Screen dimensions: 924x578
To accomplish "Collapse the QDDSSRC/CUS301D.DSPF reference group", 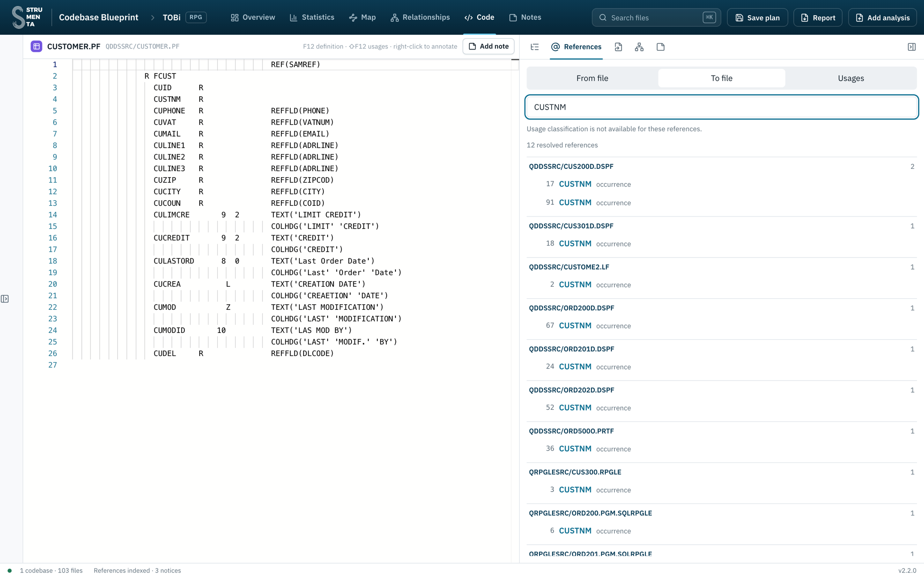I will pyautogui.click(x=722, y=226).
